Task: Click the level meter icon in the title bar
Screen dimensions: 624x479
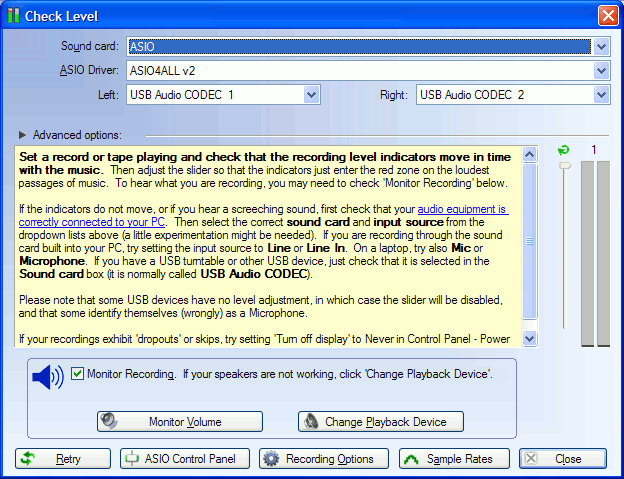Action: pos(13,16)
